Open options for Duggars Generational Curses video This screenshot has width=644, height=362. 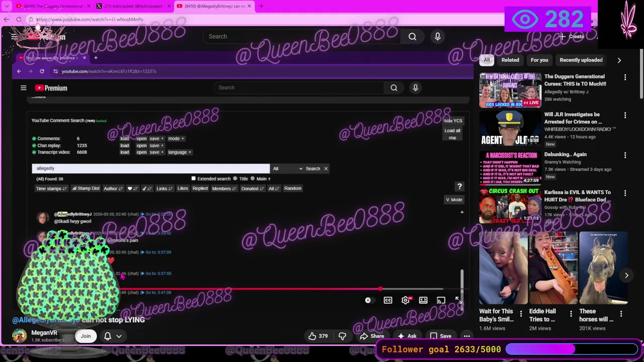pos(625,77)
